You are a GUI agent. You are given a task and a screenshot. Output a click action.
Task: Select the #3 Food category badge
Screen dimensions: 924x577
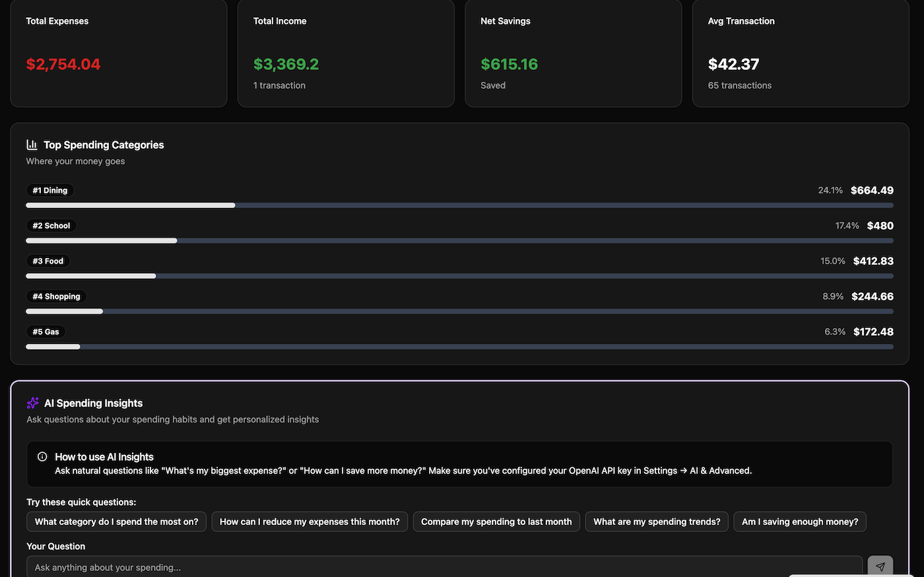point(48,261)
